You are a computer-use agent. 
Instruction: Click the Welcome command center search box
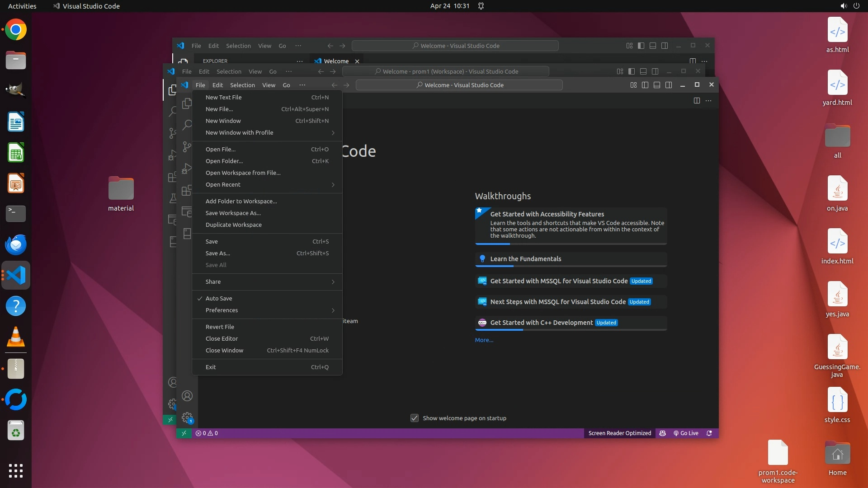pyautogui.click(x=459, y=85)
